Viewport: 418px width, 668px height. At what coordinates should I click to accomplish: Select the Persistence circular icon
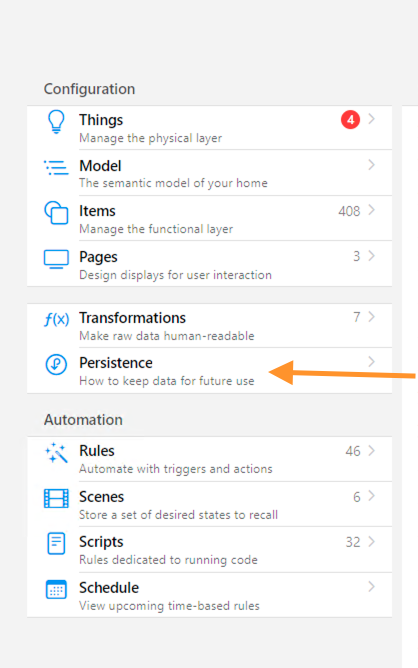[56, 365]
